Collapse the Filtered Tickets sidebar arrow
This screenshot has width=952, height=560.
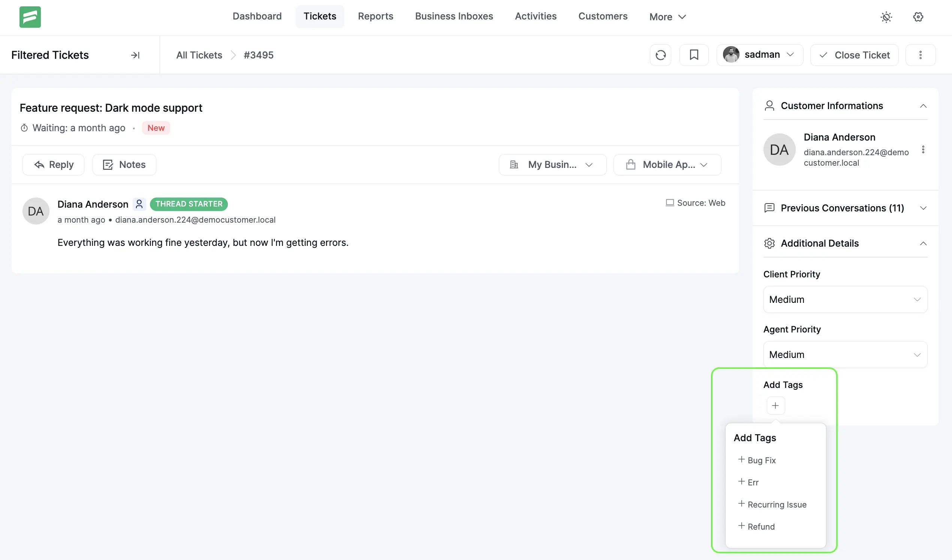coord(135,55)
